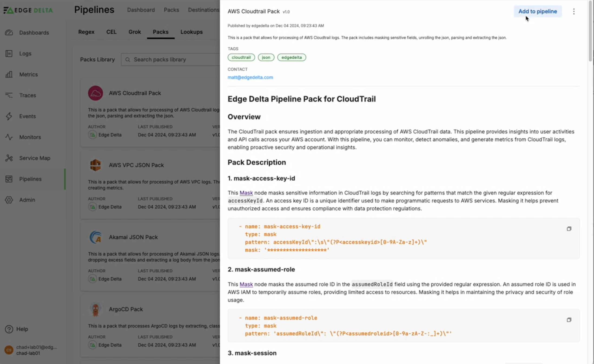Click the Help question mark icon
The width and height of the screenshot is (594, 364).
tap(9, 329)
